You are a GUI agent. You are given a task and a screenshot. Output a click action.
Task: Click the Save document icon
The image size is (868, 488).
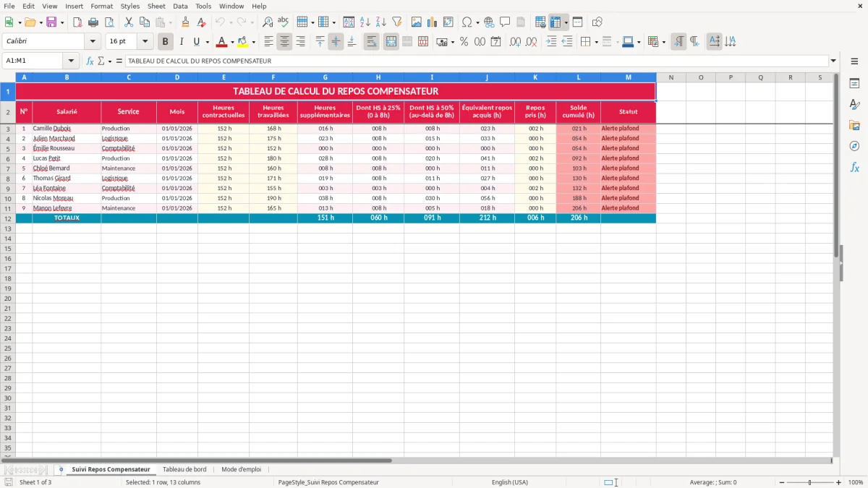[51, 22]
